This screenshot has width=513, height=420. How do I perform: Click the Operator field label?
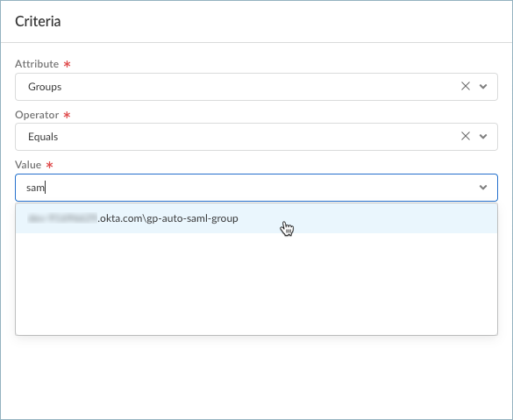(37, 115)
